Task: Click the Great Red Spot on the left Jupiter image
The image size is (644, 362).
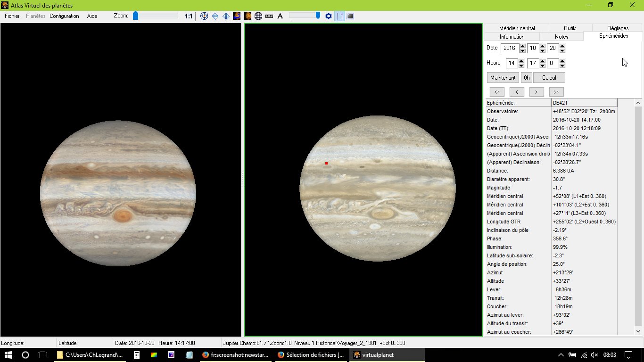Action: point(123,216)
